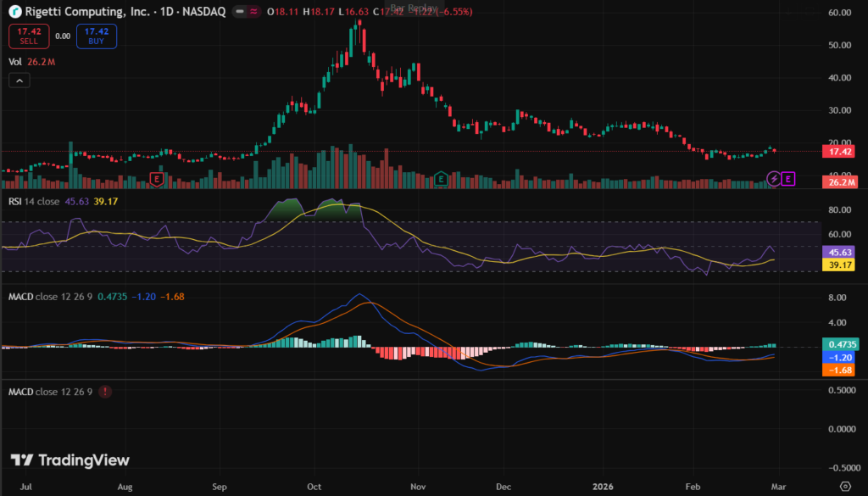The image size is (868, 496).
Task: Click the purple 45.63 RSI value label on axis
Action: tap(839, 252)
